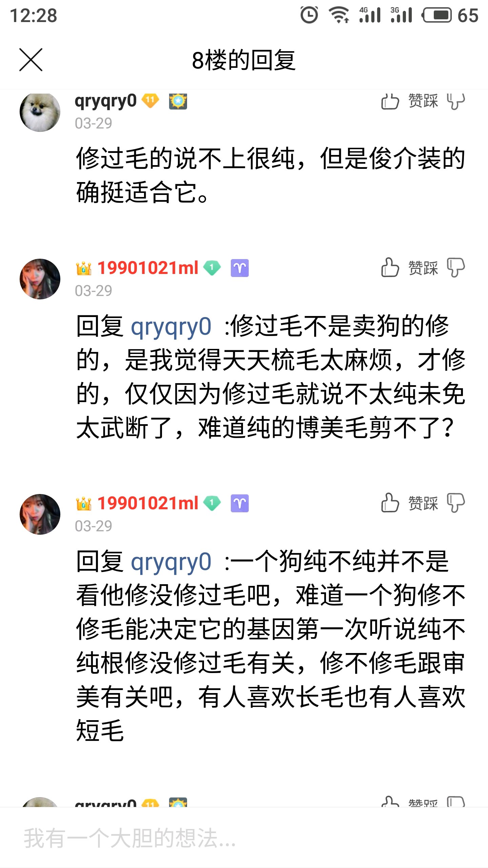Tap 19901021ml's avatar on the third reply

(x=40, y=514)
